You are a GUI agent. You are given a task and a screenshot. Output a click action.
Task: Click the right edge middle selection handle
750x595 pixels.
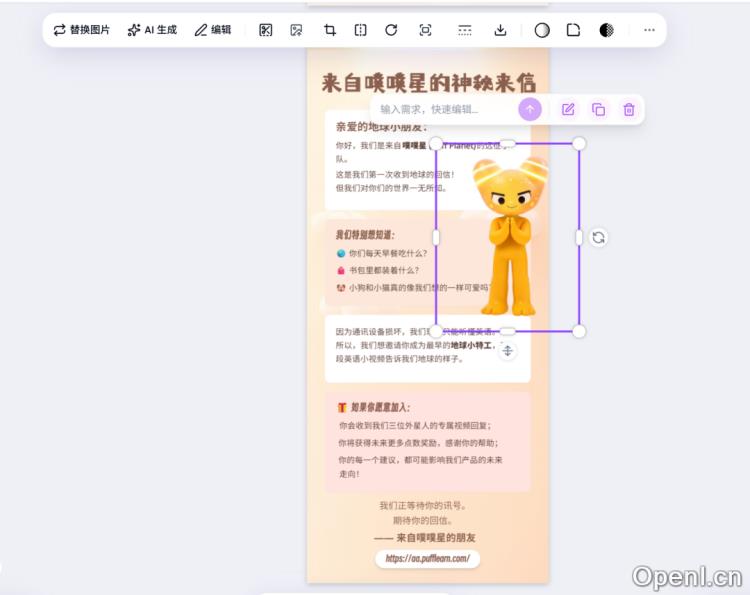point(579,237)
